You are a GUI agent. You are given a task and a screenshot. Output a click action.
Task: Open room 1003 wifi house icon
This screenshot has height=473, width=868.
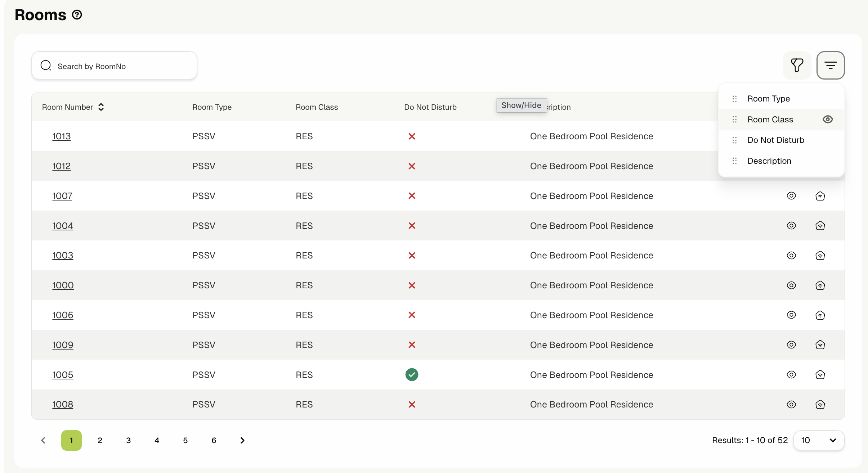(820, 256)
